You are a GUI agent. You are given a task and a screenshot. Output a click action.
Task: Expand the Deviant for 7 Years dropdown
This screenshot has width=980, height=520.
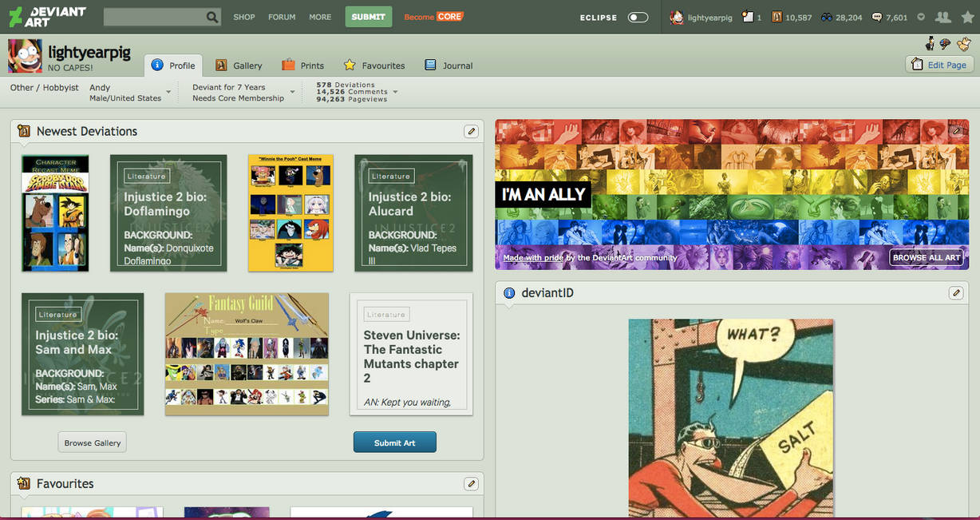pyautogui.click(x=292, y=93)
